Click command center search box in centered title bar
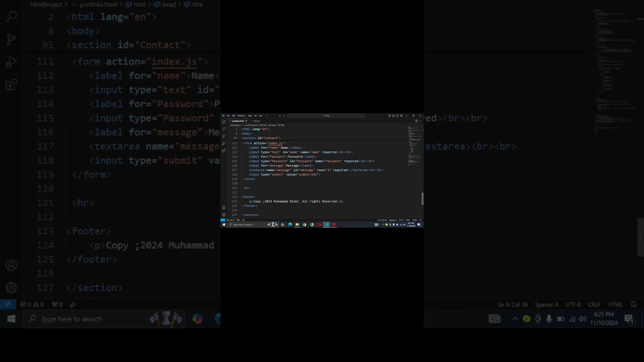This screenshot has height=362, width=644. (x=326, y=116)
